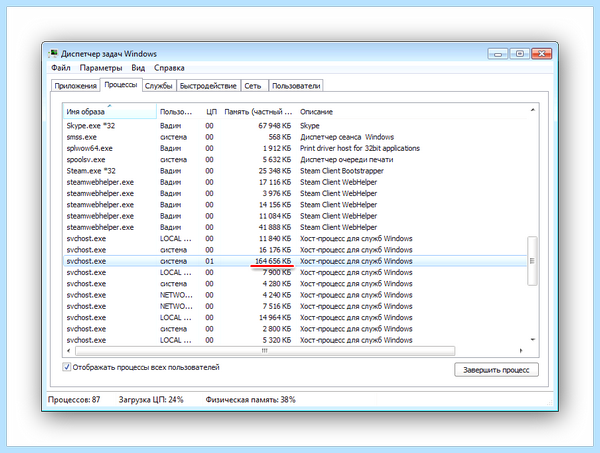
Task: Sort by ЦП column header
Action: click(211, 111)
